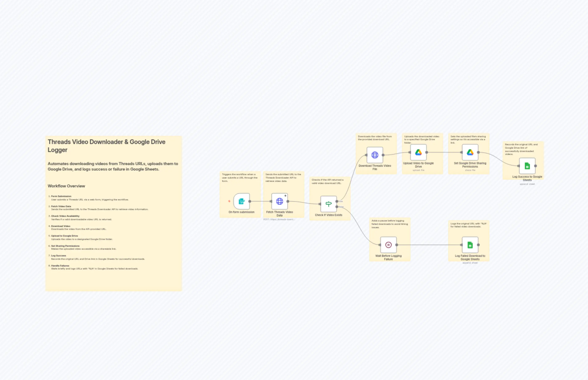Select the Upload Video to Google Drive node icon
The image size is (588, 380).
click(x=419, y=152)
